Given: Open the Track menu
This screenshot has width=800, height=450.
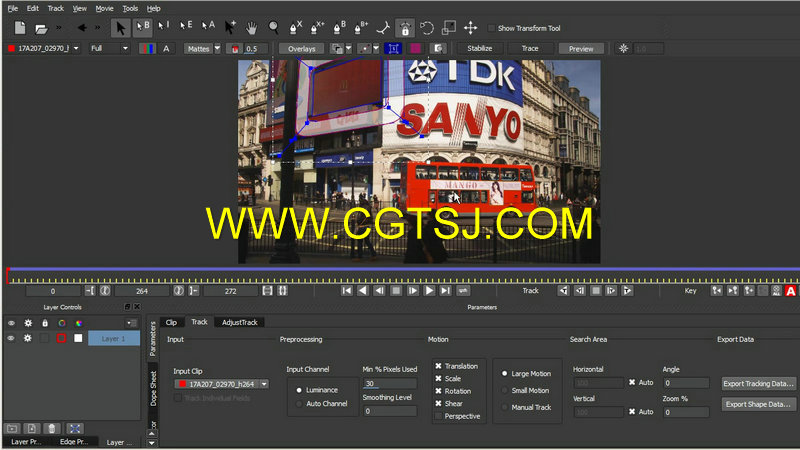Looking at the screenshot, I should (x=56, y=8).
